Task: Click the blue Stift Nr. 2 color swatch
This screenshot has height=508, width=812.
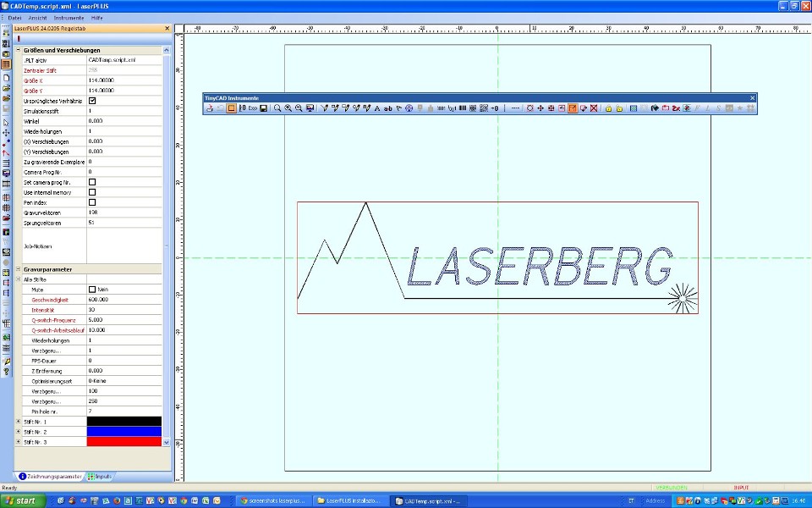Action: click(x=124, y=431)
